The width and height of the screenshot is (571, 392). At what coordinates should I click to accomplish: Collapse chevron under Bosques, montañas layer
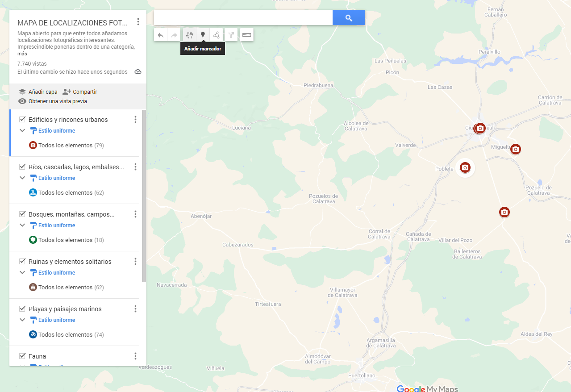pyautogui.click(x=22, y=225)
